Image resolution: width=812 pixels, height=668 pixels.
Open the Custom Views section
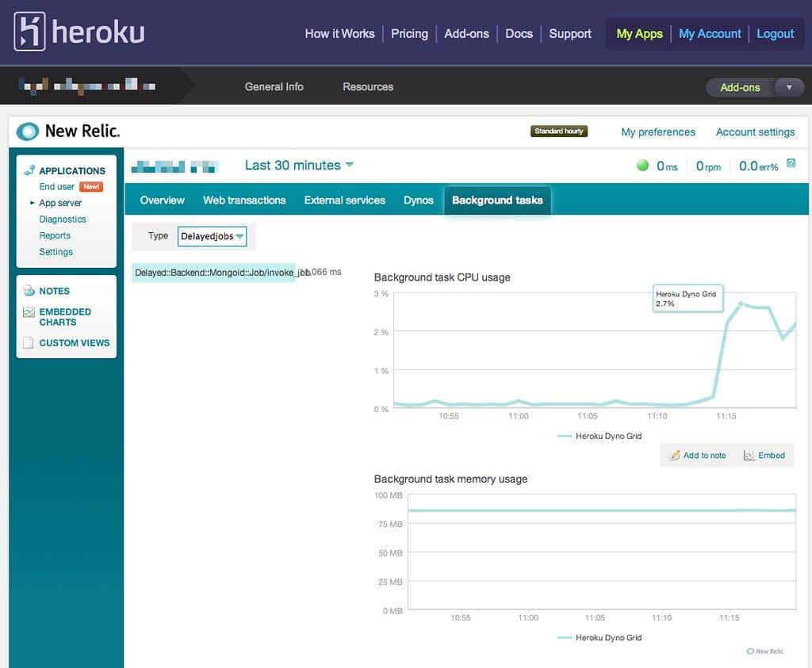[x=74, y=342]
